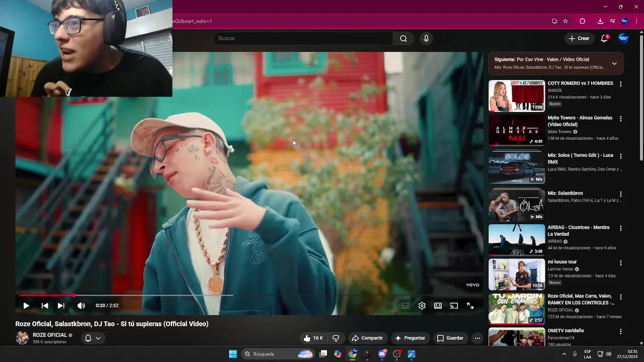Image resolution: width=644 pixels, height=362 pixels.
Task: Open options for Mix: Solos Turreo Edit
Action: click(620, 156)
